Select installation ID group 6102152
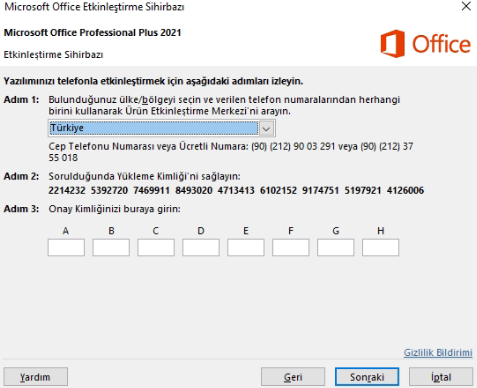Image resolution: width=477 pixels, height=388 pixels. pos(278,190)
